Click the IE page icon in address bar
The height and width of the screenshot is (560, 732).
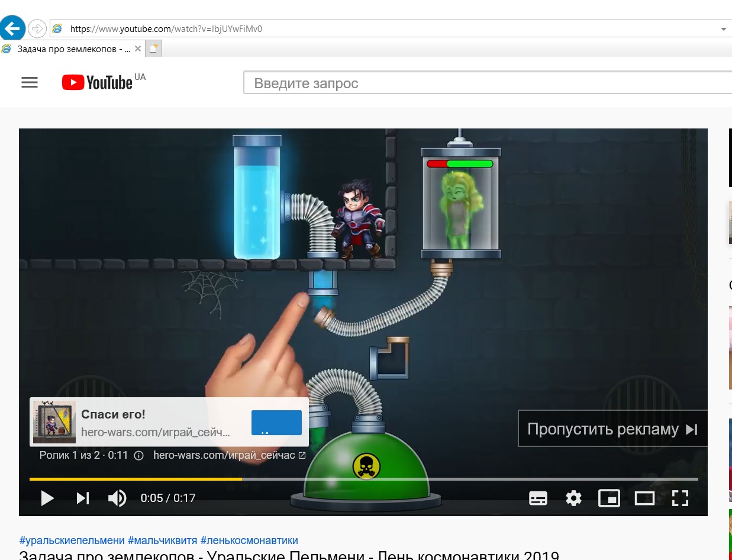57,28
